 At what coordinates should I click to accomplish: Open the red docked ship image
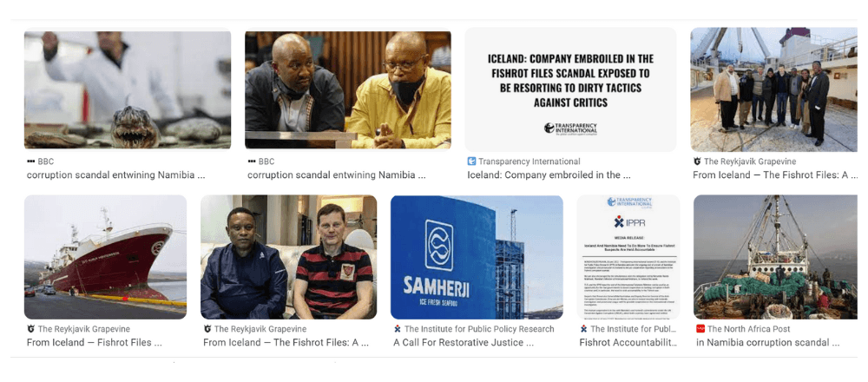coord(105,257)
